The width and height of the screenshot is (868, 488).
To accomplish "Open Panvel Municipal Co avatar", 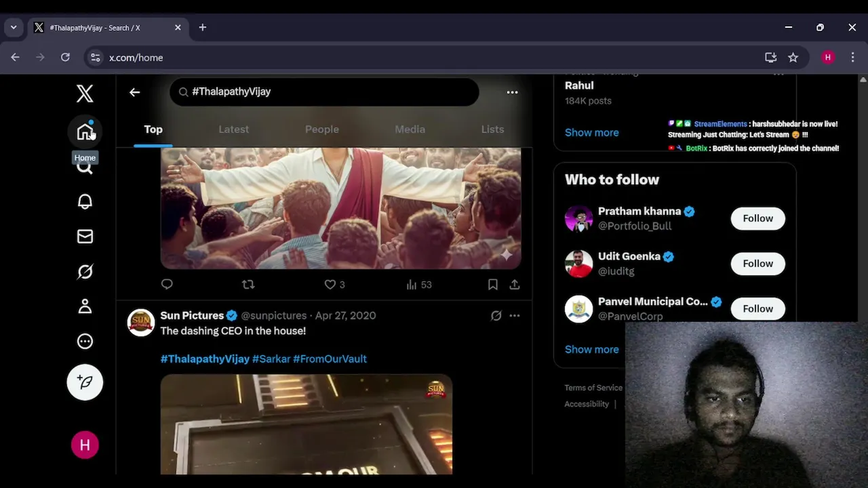I will (578, 309).
